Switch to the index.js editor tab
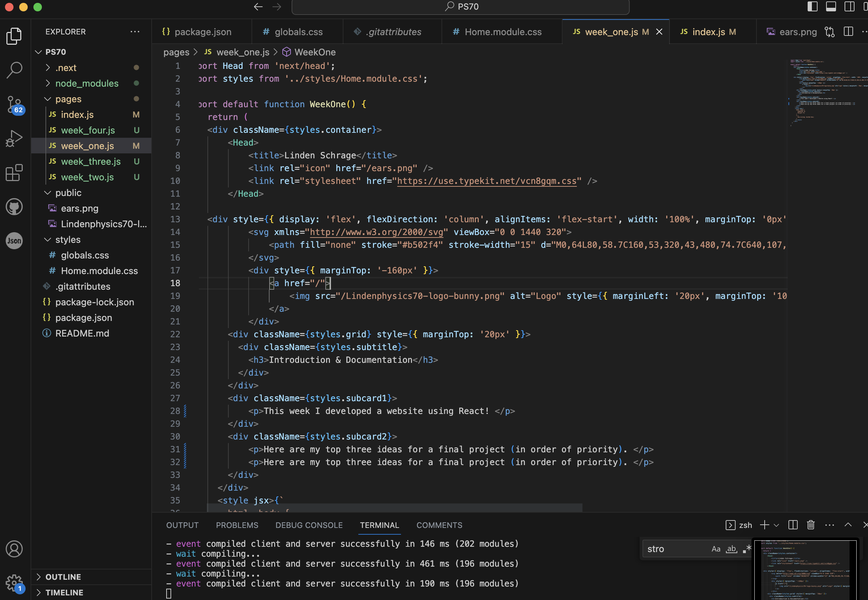 click(713, 32)
